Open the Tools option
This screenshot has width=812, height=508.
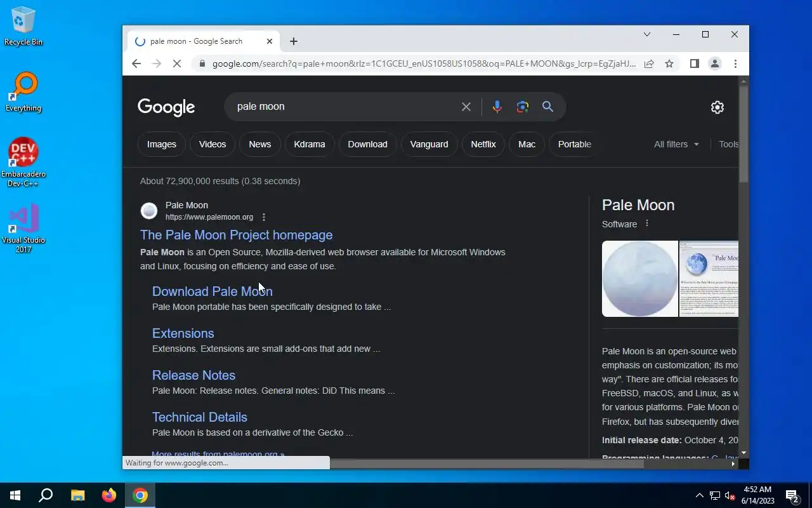tap(728, 144)
